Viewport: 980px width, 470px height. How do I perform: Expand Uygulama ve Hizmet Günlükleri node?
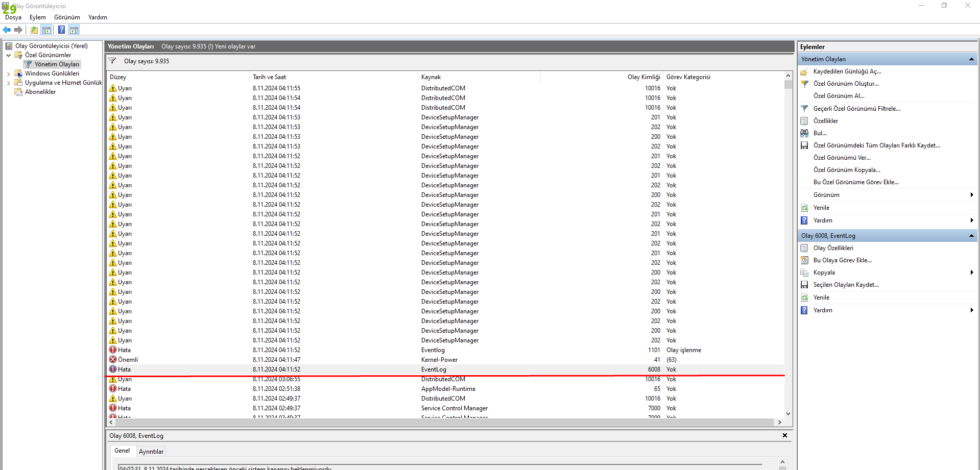[x=8, y=83]
